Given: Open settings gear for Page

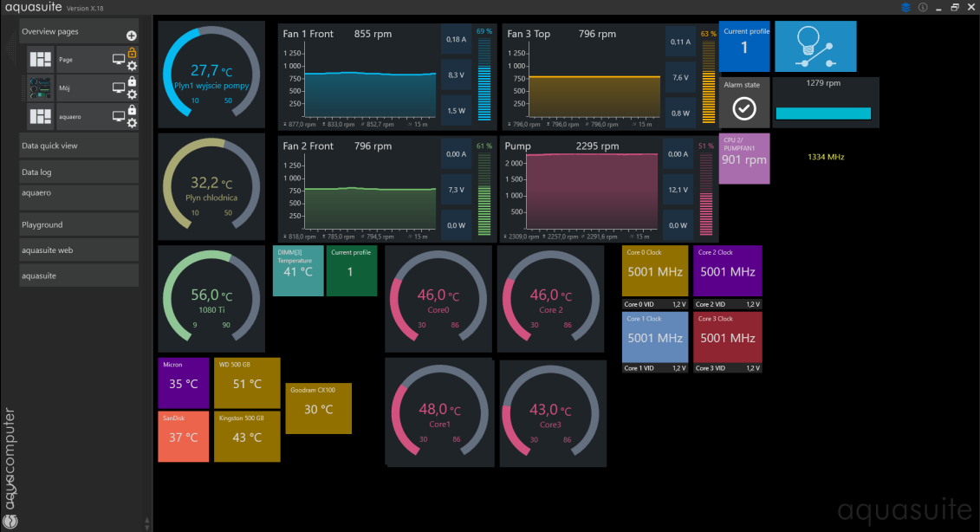Looking at the screenshot, I should [x=132, y=66].
